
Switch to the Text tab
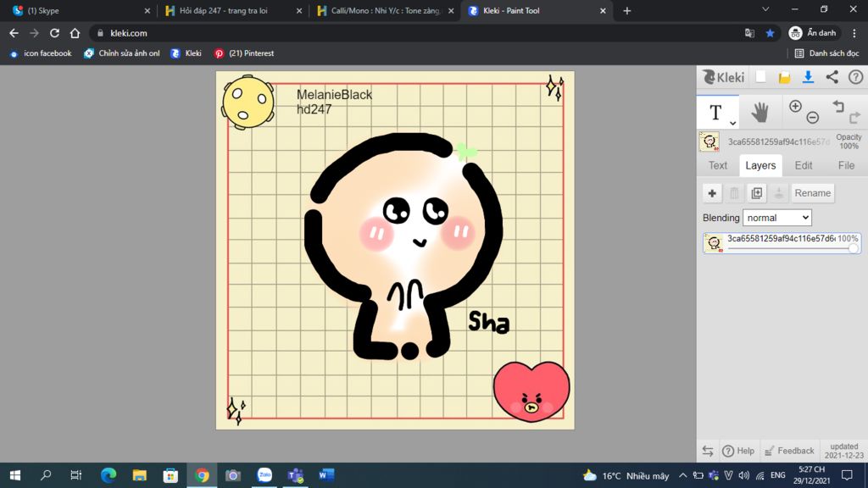point(717,165)
